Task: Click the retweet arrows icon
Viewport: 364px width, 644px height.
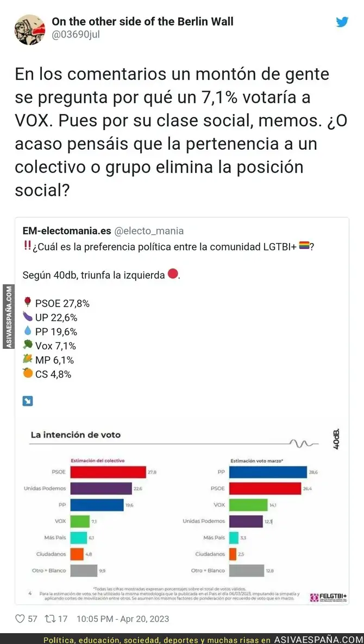Action: tap(51, 619)
